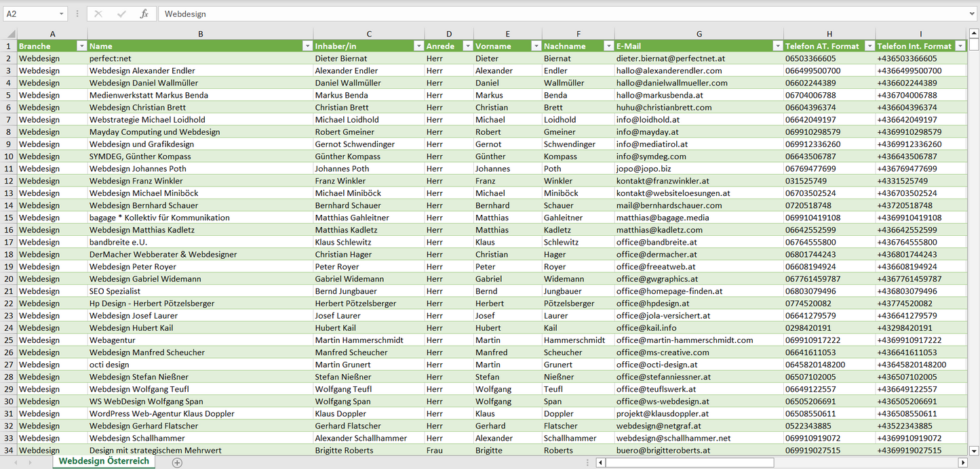Open the Branche column filter dropdown
Image resolution: width=980 pixels, height=469 pixels.
coord(81,46)
